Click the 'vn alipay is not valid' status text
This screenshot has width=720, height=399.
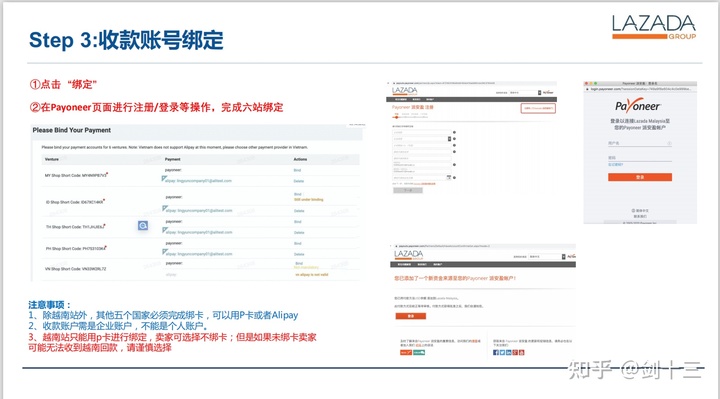coord(312,275)
